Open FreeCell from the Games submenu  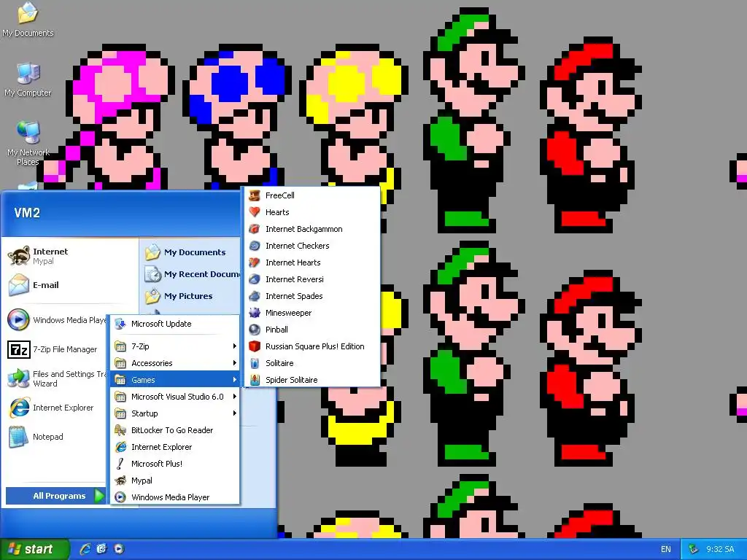click(x=312, y=195)
